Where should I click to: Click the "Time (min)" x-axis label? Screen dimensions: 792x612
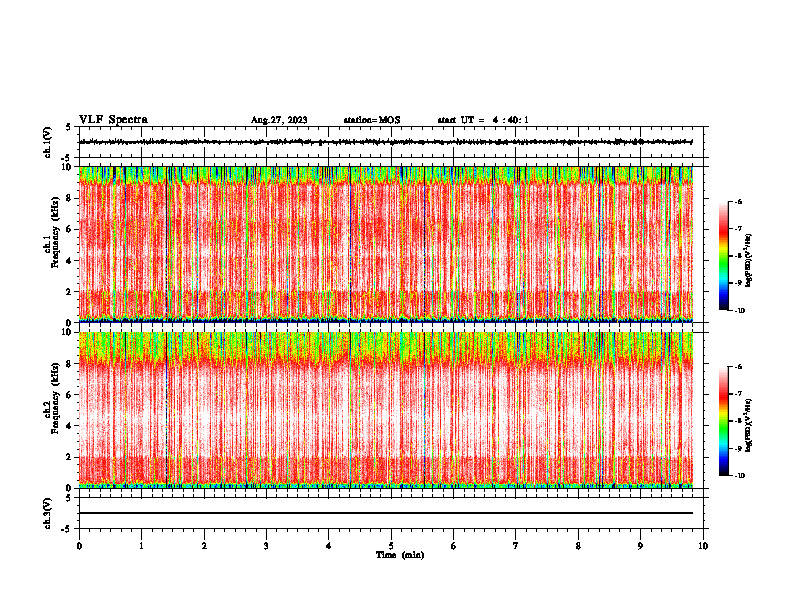400,555
